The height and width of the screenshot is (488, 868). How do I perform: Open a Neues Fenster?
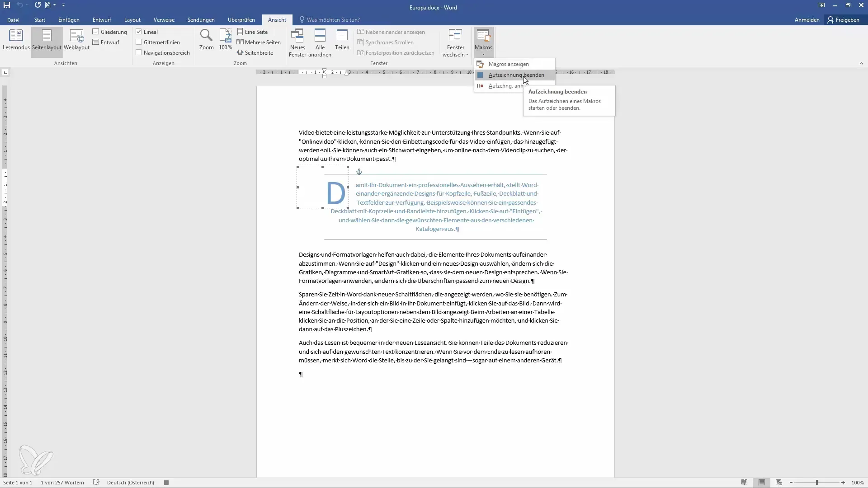tap(297, 43)
